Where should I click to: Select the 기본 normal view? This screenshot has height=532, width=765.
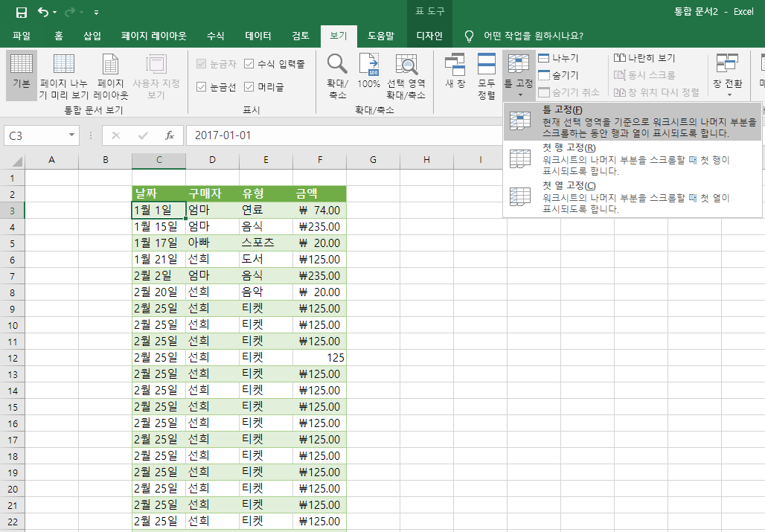[22, 75]
